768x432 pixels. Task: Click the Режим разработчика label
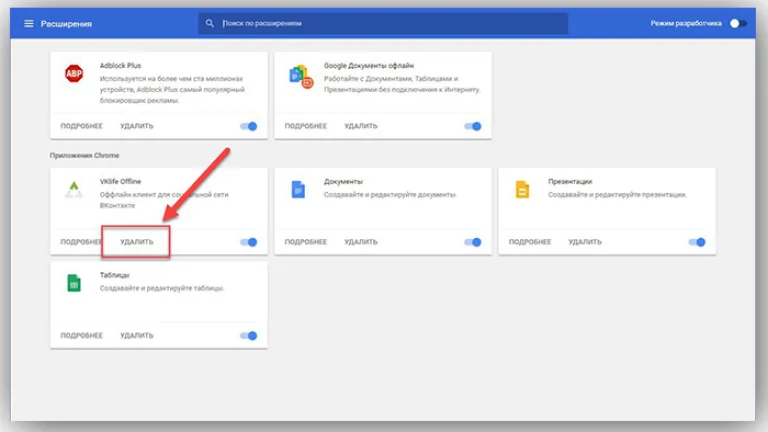686,24
